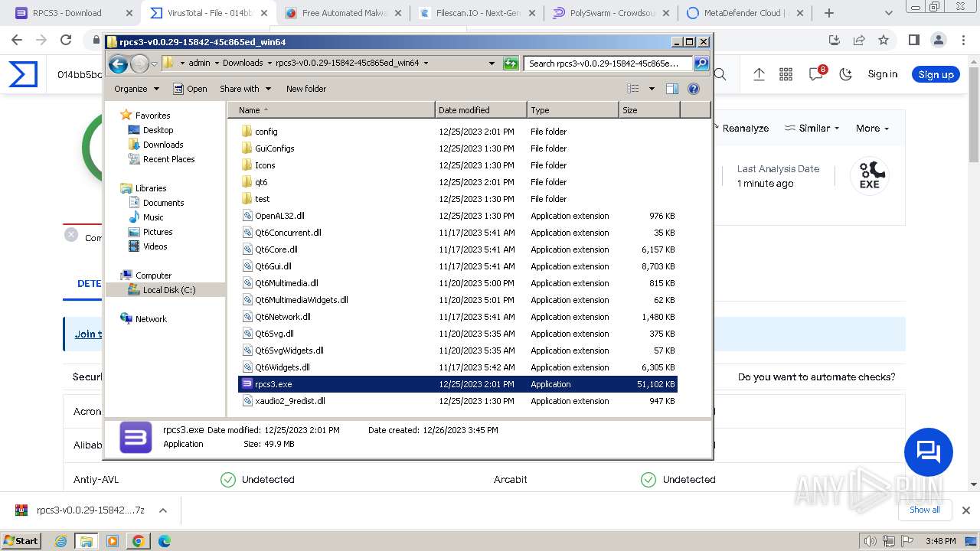Screen dimensions: 980x551
Task: Open VirusTotal notifications icon
Action: pos(816,74)
